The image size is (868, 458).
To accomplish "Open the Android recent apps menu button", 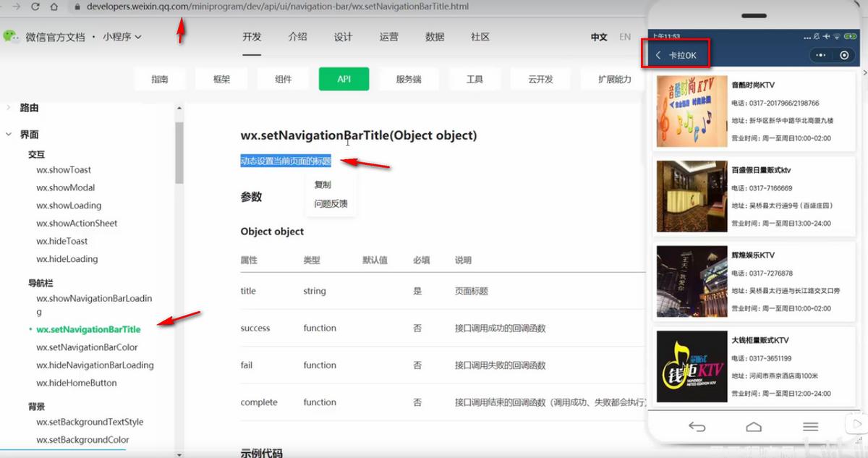I will [x=811, y=427].
